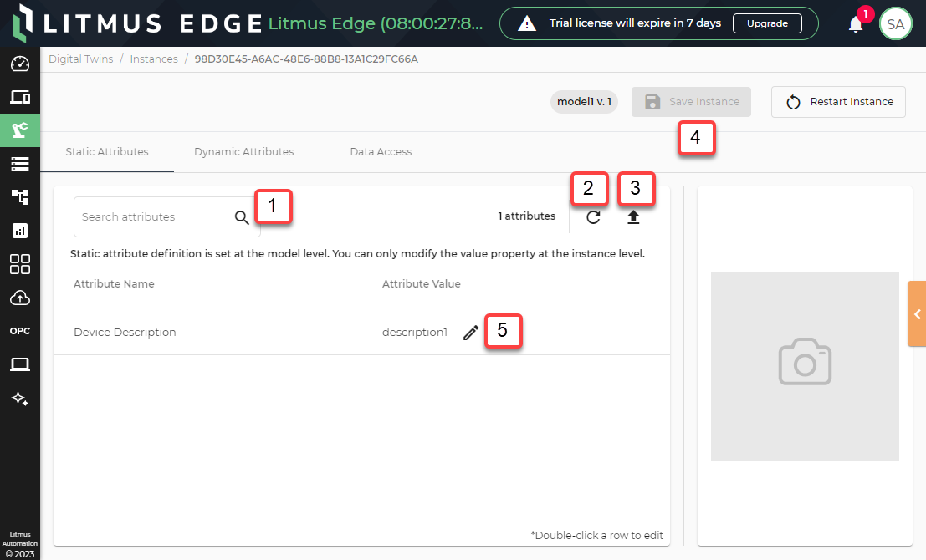Click the upload attributes arrow icon
The height and width of the screenshot is (560, 926).
coord(633,216)
